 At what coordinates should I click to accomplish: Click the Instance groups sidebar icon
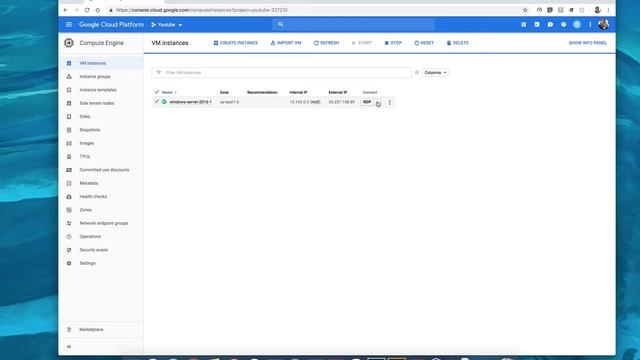tap(69, 77)
